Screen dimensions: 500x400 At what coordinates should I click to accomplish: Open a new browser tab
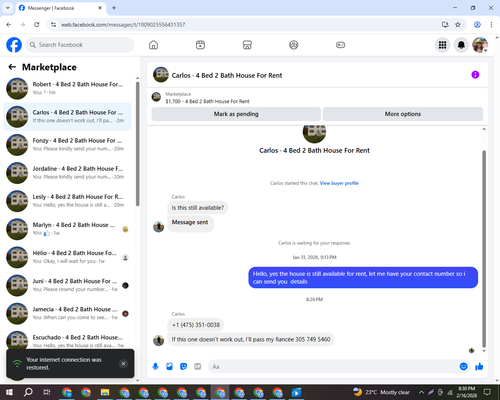(x=114, y=8)
